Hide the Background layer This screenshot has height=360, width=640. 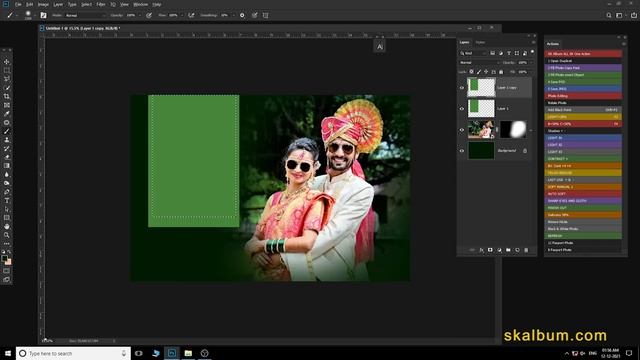coord(462,151)
